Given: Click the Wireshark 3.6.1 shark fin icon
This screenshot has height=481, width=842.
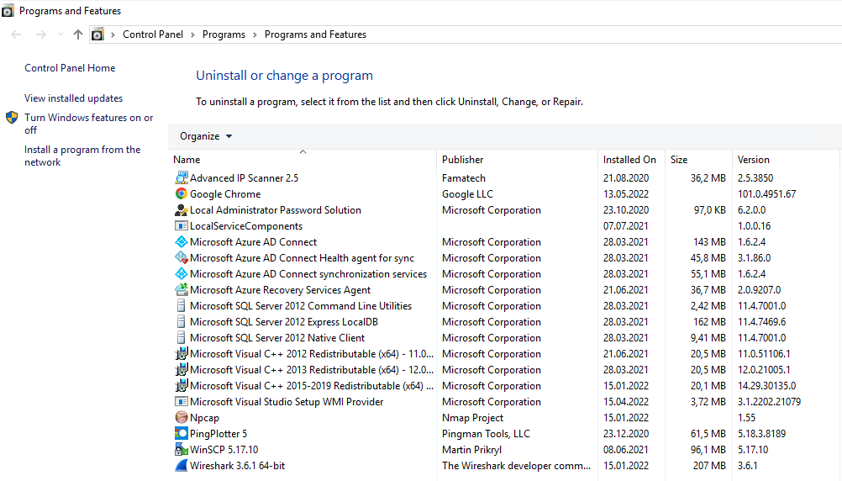Looking at the screenshot, I should 182,465.
